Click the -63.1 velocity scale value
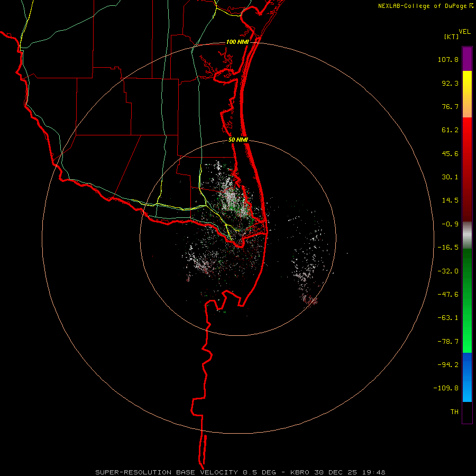This screenshot has height=476, width=476. [448, 318]
